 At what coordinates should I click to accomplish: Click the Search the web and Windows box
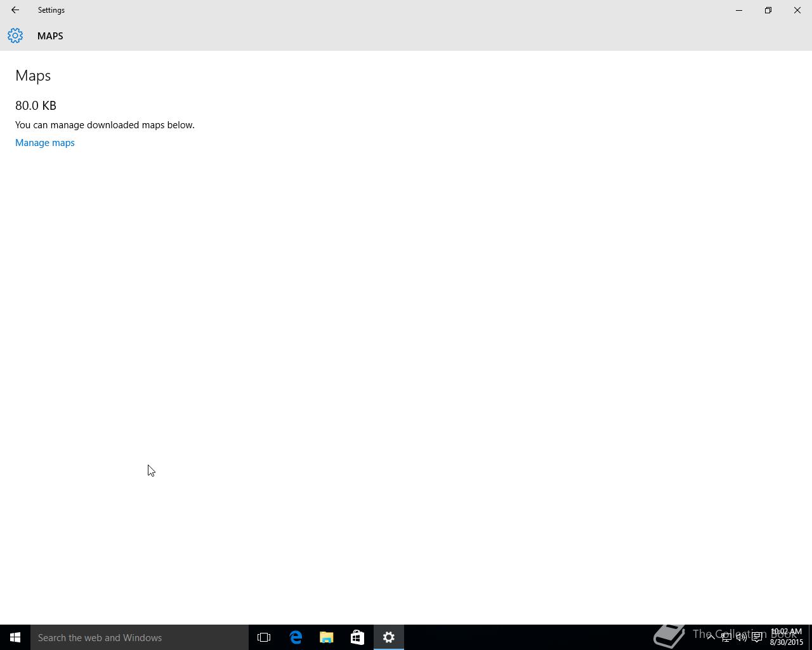coord(140,637)
